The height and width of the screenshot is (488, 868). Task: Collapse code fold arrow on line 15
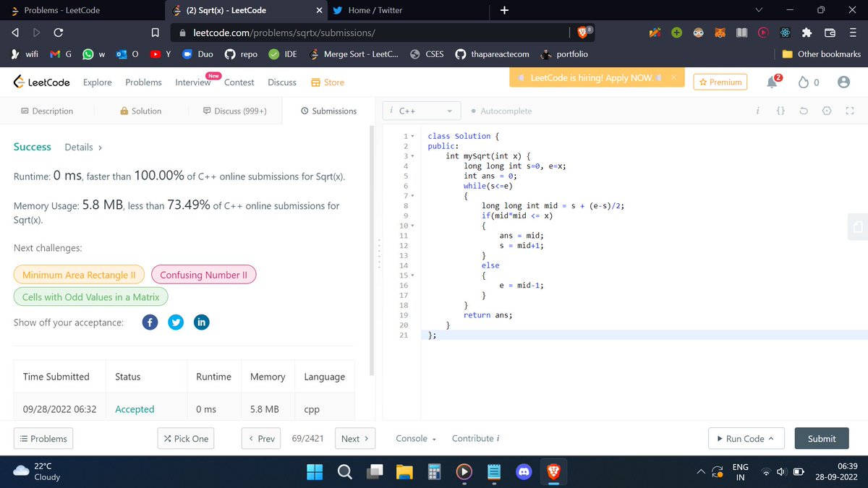(412, 275)
